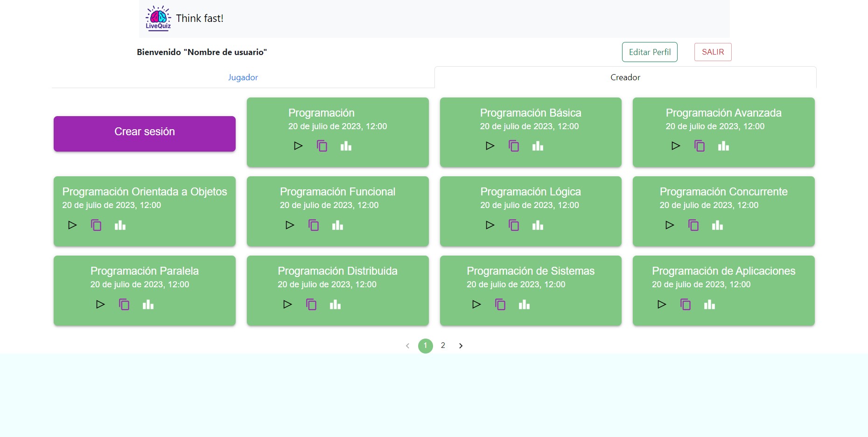
Task: Duplicate the Programación Básica session
Action: point(514,146)
